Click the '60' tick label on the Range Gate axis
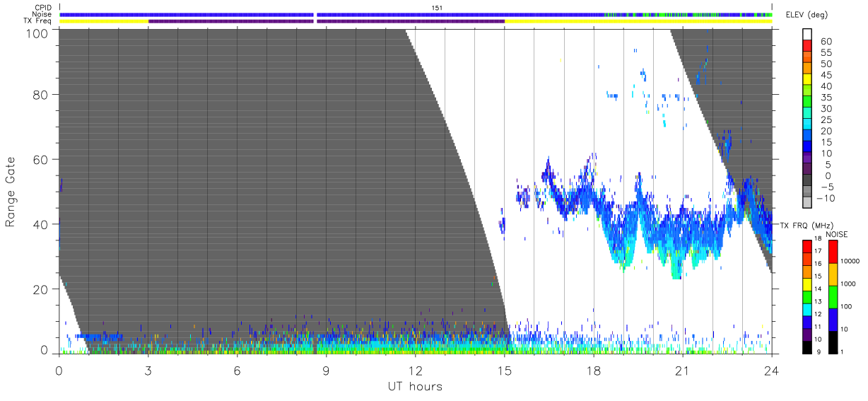Screen dimensions: 868x401 click(x=40, y=159)
